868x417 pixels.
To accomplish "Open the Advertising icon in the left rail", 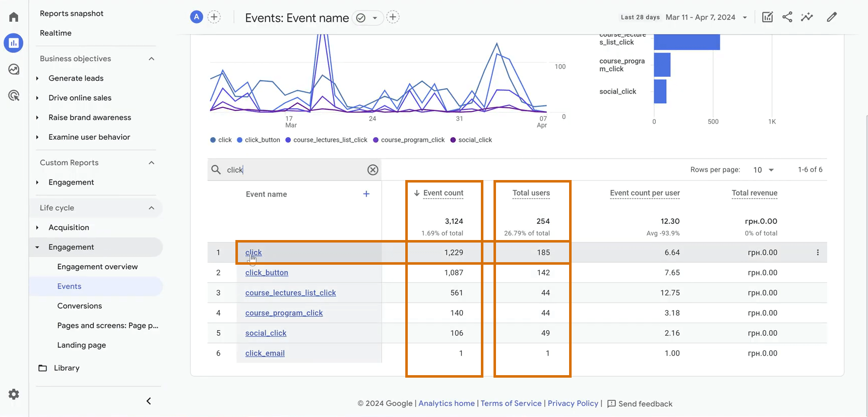I will (14, 95).
